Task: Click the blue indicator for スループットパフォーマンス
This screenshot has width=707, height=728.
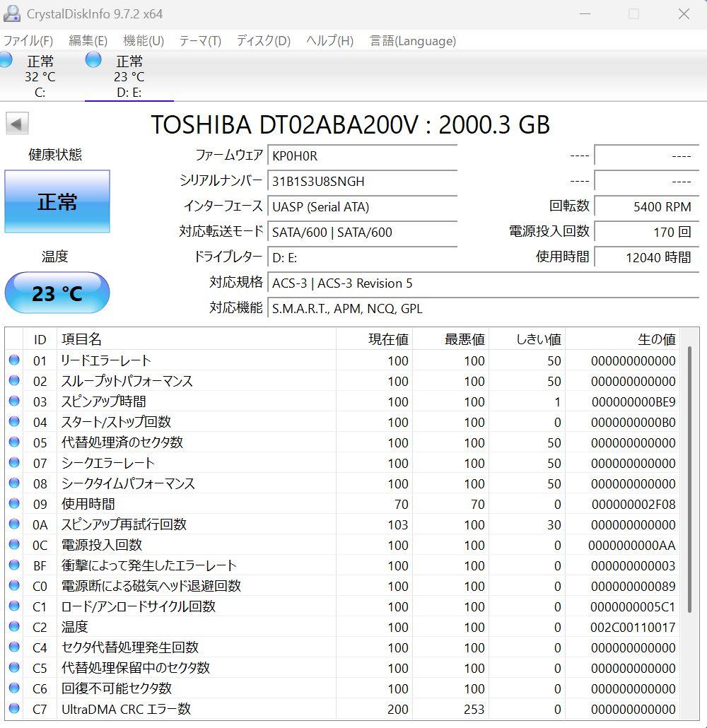Action: (x=15, y=381)
